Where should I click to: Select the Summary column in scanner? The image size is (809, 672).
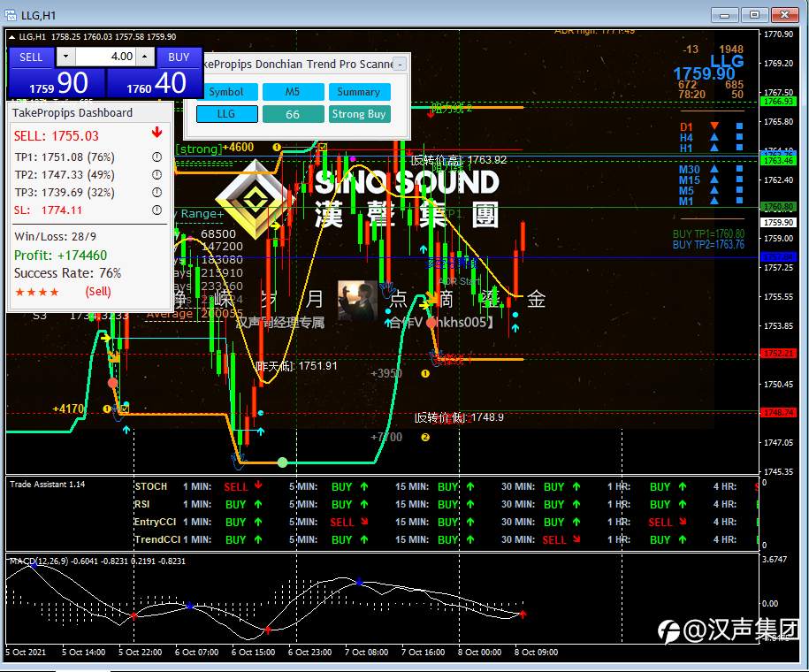(359, 92)
